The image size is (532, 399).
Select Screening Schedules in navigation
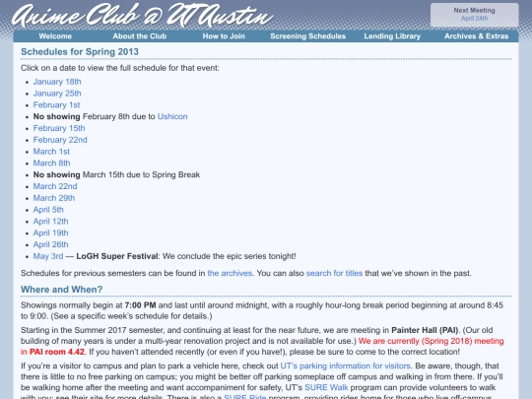click(x=307, y=36)
